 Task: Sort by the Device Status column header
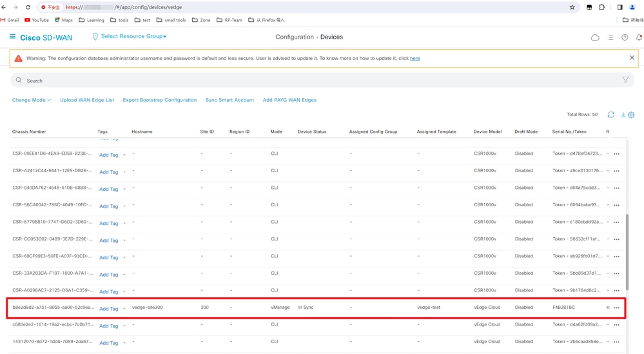click(312, 132)
